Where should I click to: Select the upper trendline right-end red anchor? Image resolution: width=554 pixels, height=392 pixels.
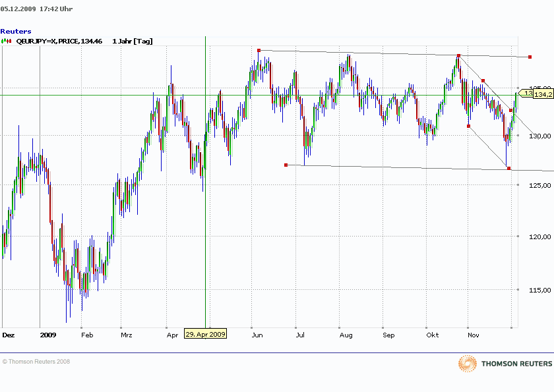point(530,57)
